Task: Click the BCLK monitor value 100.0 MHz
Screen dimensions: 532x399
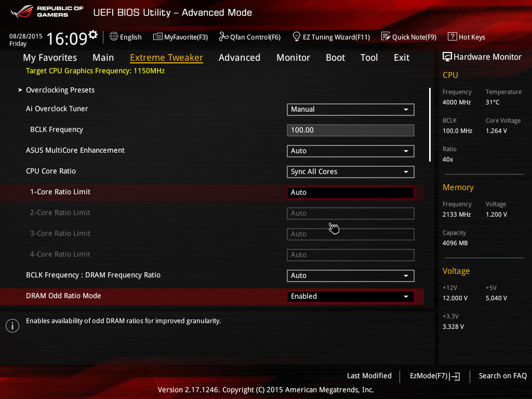Action: click(457, 130)
